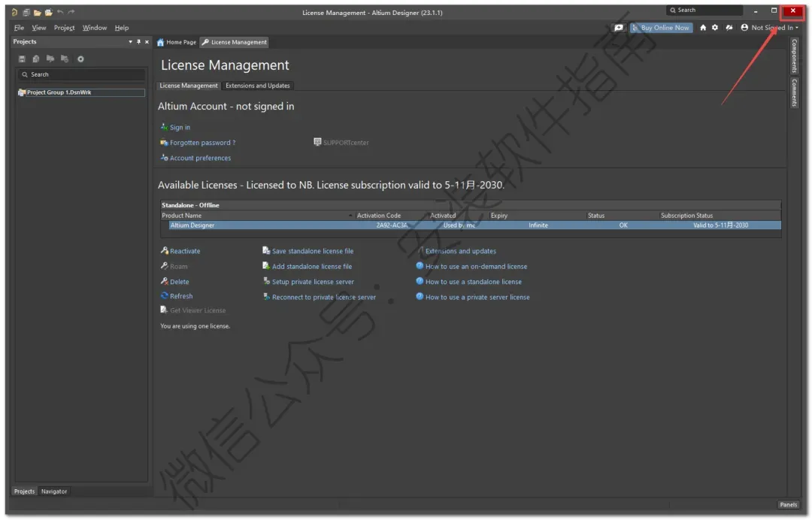Click the Reactivate license link
Image resolution: width=812 pixels, height=520 pixels.
pyautogui.click(x=185, y=252)
